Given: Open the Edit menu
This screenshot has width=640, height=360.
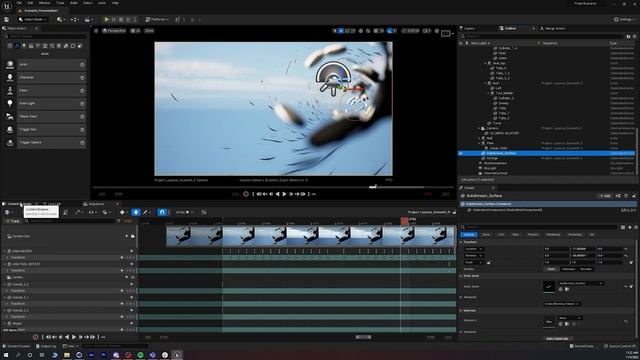Looking at the screenshot, I should tap(30, 3).
